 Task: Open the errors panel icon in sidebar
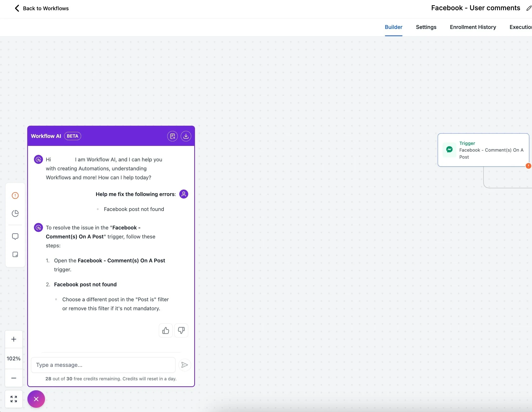15,196
